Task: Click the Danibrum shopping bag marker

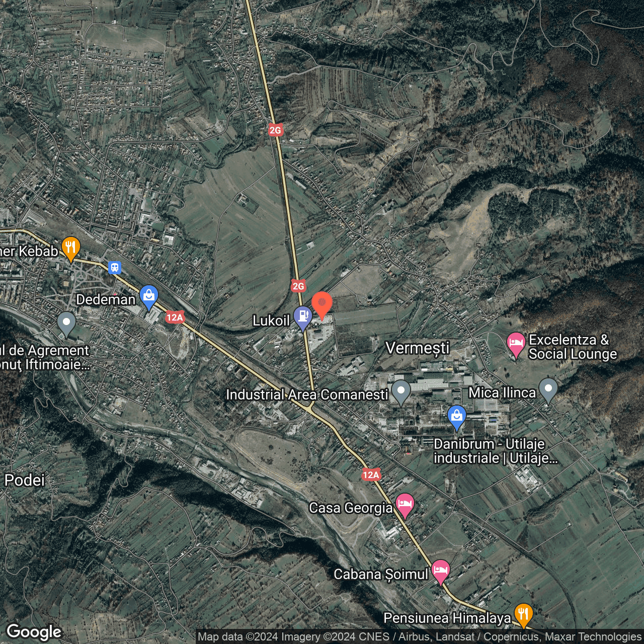Action: tap(456, 417)
